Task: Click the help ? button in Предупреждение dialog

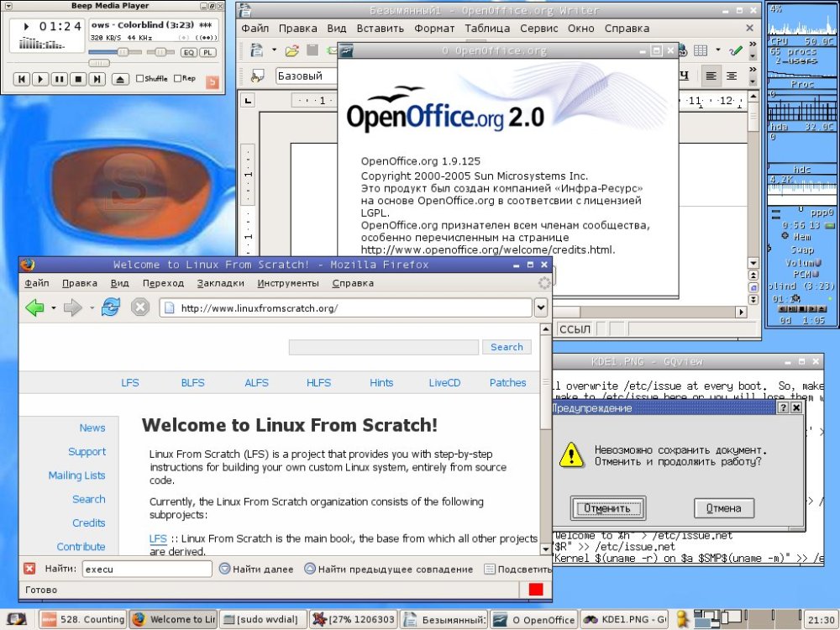Action: [783, 407]
